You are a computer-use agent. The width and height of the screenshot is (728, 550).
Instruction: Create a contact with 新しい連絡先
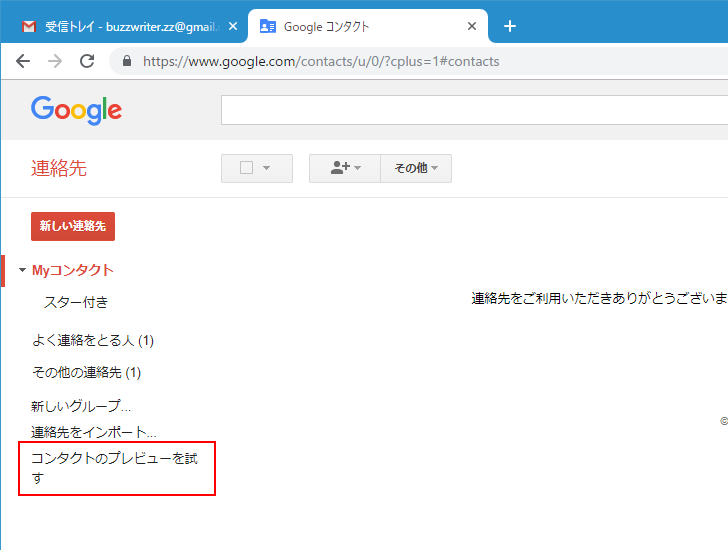[73, 226]
